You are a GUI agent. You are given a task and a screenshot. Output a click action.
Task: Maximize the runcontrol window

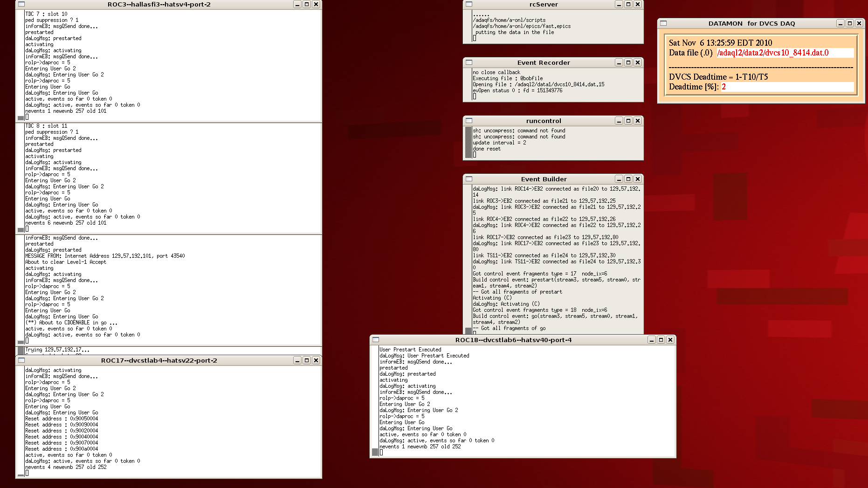tap(628, 121)
